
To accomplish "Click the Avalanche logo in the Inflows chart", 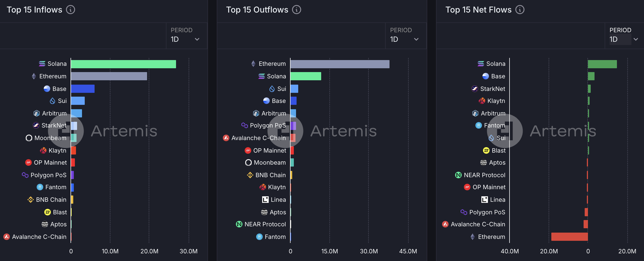I will pyautogui.click(x=7, y=237).
